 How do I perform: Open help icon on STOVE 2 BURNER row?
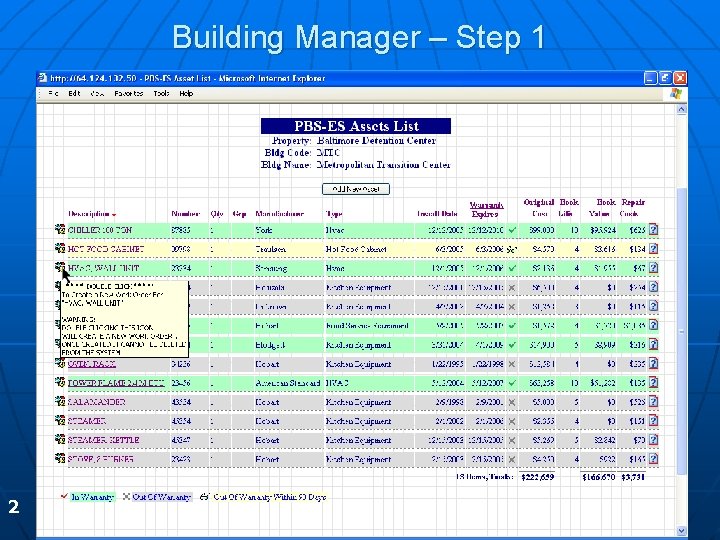pyautogui.click(x=653, y=459)
